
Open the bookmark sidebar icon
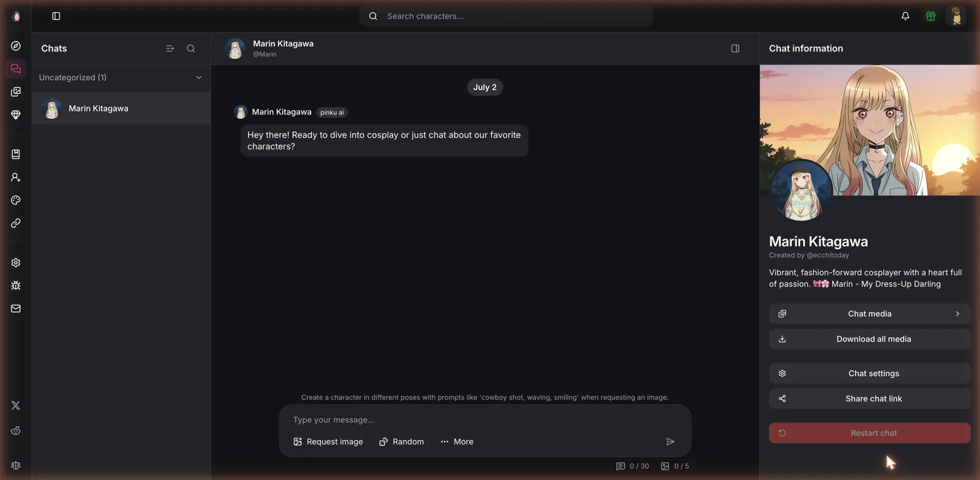tap(16, 154)
